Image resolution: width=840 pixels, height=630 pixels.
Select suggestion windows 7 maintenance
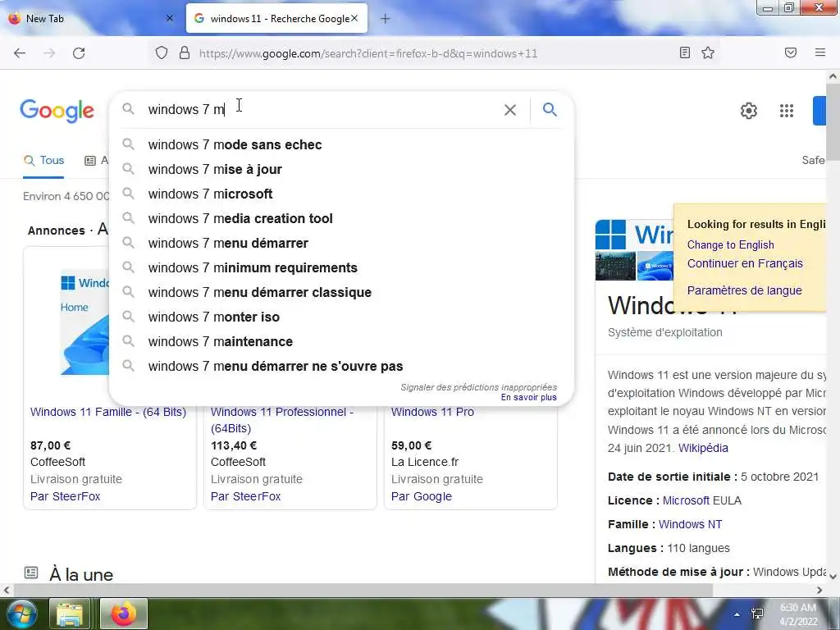click(342, 342)
